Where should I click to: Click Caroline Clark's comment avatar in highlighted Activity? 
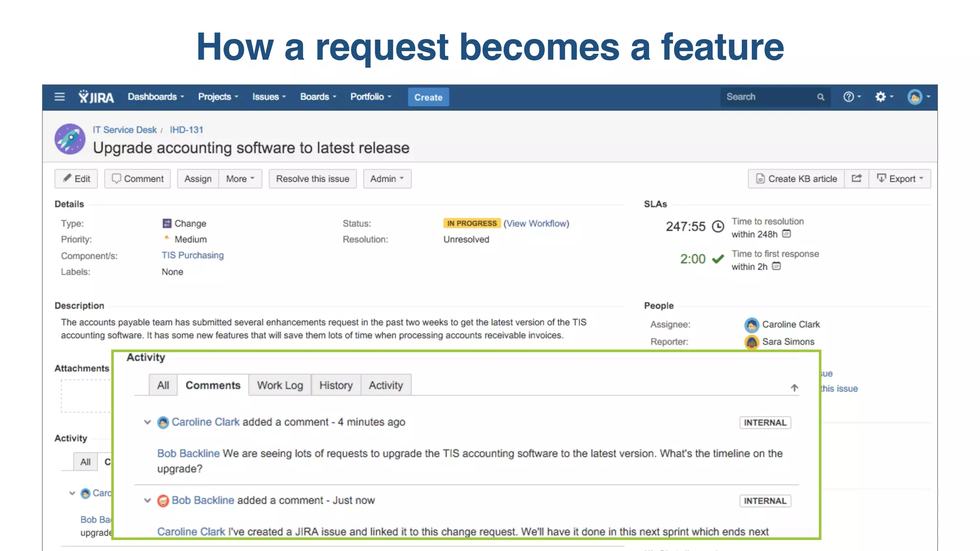click(x=163, y=422)
